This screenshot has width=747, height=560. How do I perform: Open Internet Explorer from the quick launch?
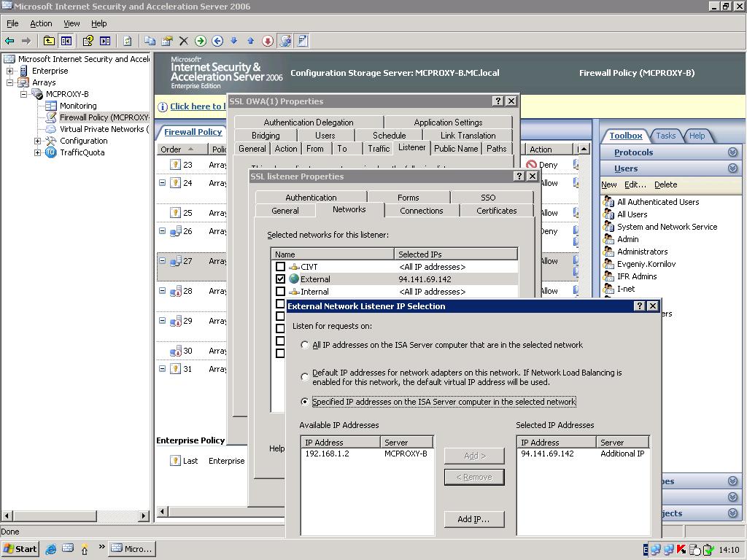point(50,548)
